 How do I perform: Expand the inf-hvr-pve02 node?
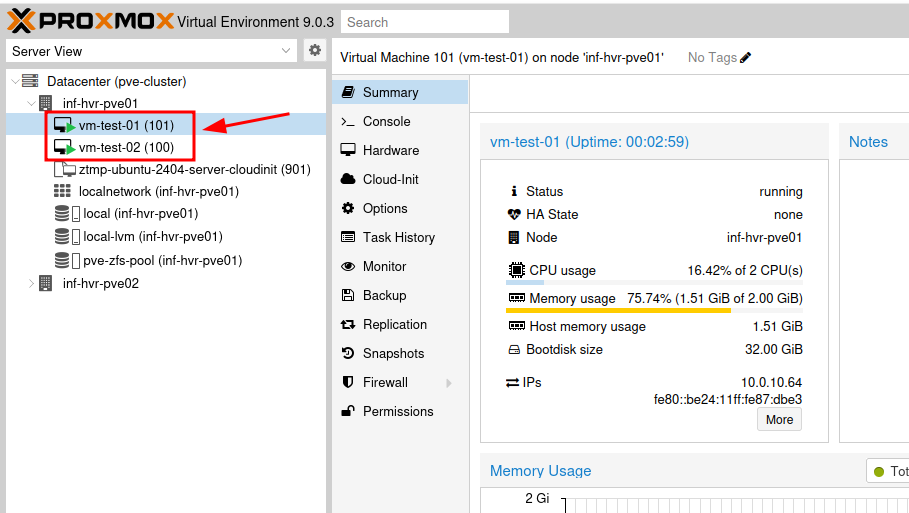point(30,283)
